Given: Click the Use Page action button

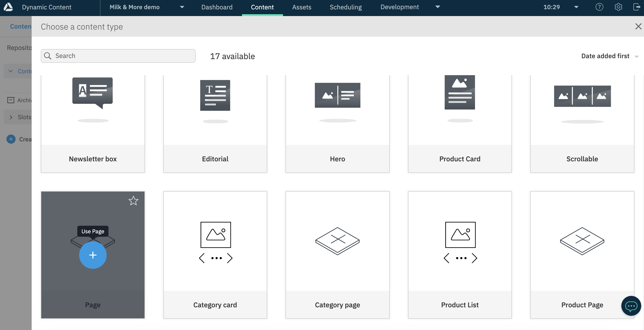Looking at the screenshot, I should pyautogui.click(x=93, y=254).
